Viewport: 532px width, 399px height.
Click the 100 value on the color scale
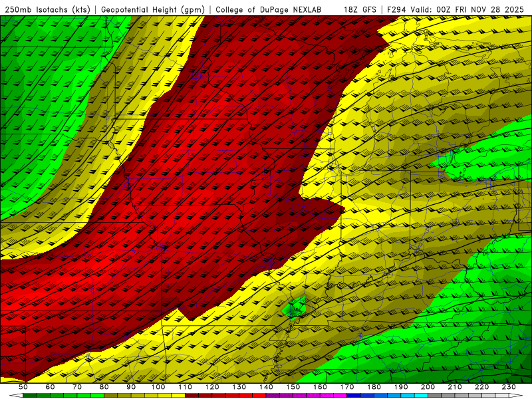pos(158,387)
